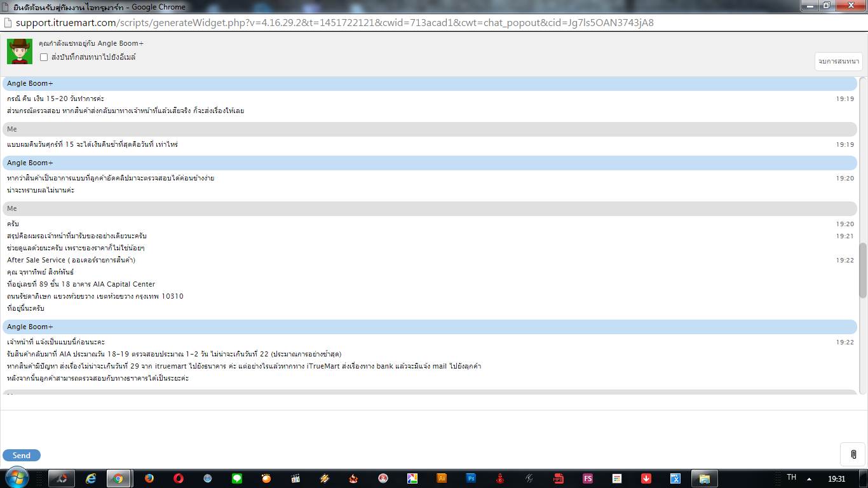The image size is (868, 488).
Task: Click the page icon in the address bar
Action: 8,23
